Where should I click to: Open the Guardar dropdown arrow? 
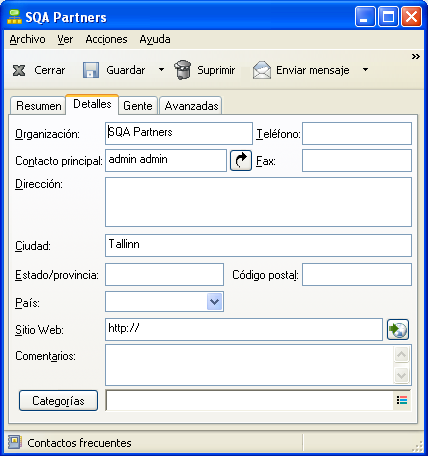[x=161, y=70]
